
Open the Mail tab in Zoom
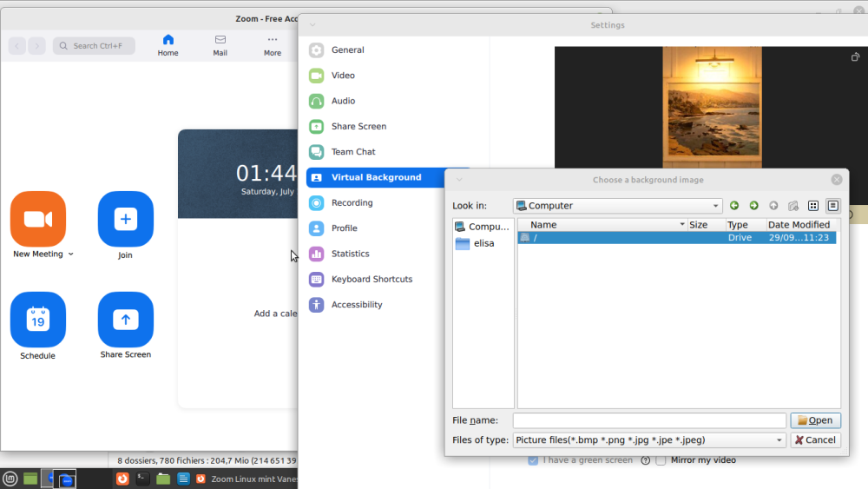[220, 45]
